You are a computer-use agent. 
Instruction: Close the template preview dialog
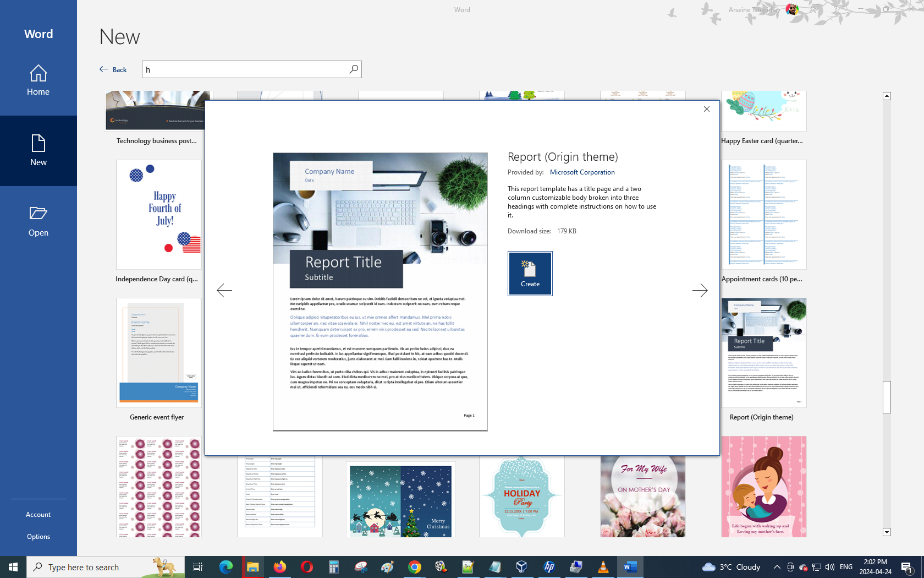(x=706, y=109)
